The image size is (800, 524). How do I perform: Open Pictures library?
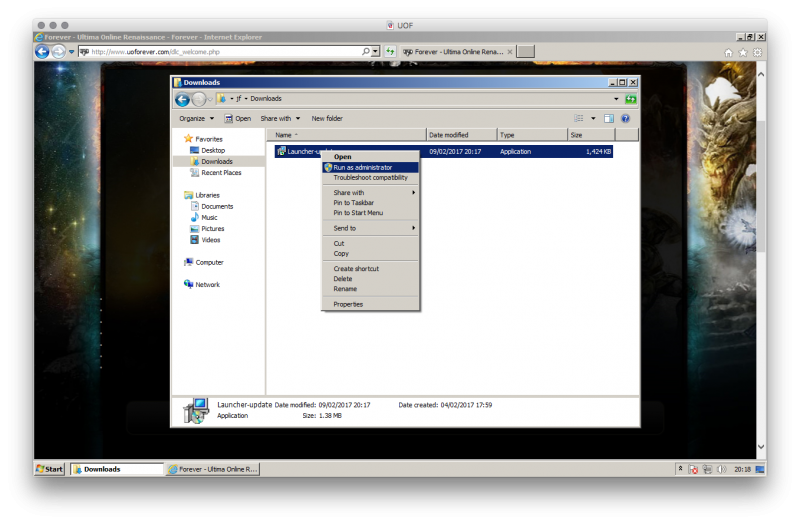pos(207,229)
